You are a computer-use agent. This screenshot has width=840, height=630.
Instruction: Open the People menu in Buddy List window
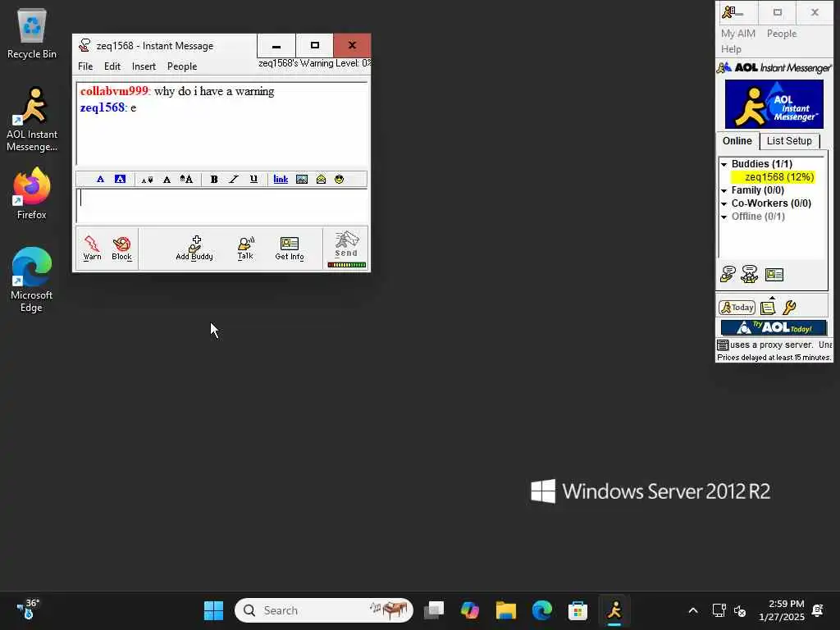coord(782,33)
